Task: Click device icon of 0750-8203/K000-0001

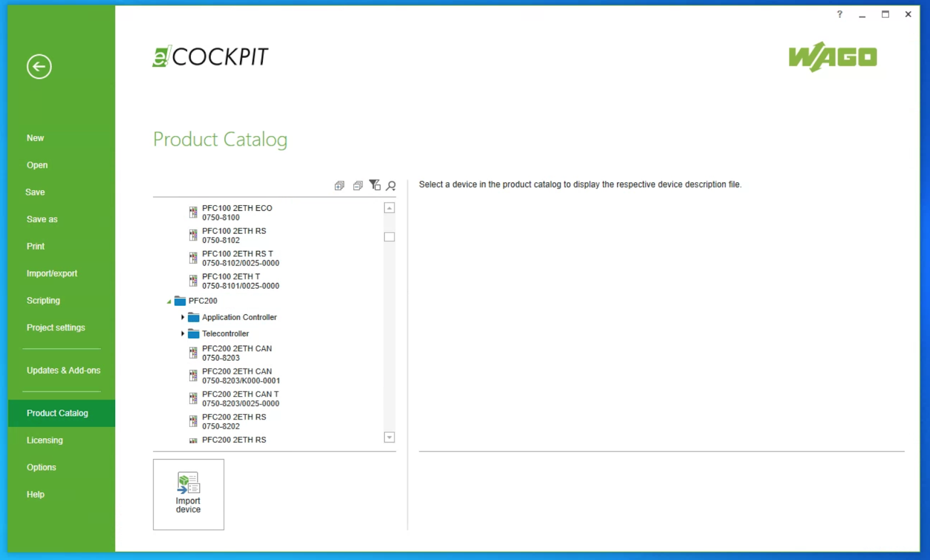Action: tap(193, 375)
